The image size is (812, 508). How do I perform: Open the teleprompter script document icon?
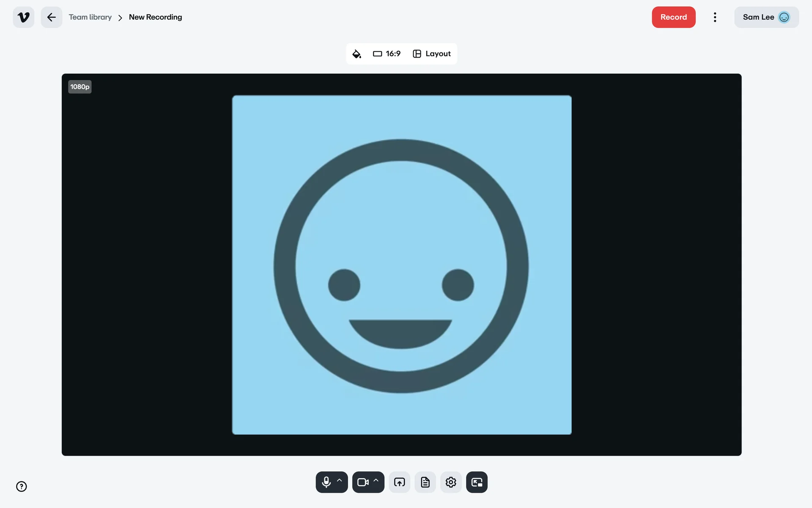[425, 482]
